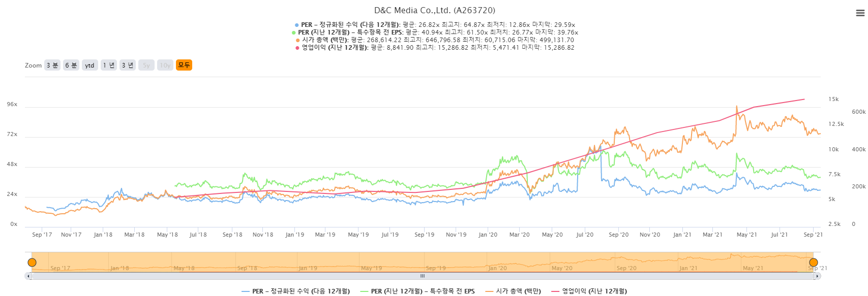This screenshot has width=868, height=296.
Task: Click the 24x left axis label
Action: point(12,194)
